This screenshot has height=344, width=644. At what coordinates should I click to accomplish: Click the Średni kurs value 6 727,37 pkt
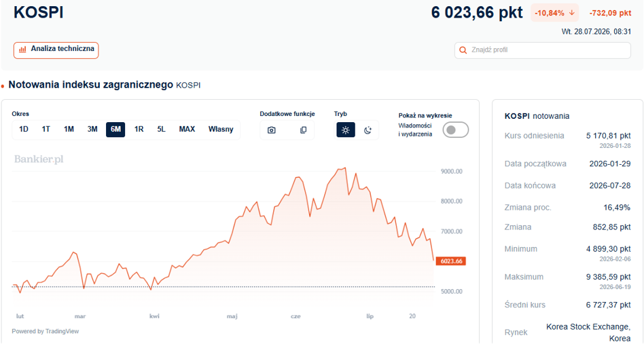pyautogui.click(x=608, y=305)
